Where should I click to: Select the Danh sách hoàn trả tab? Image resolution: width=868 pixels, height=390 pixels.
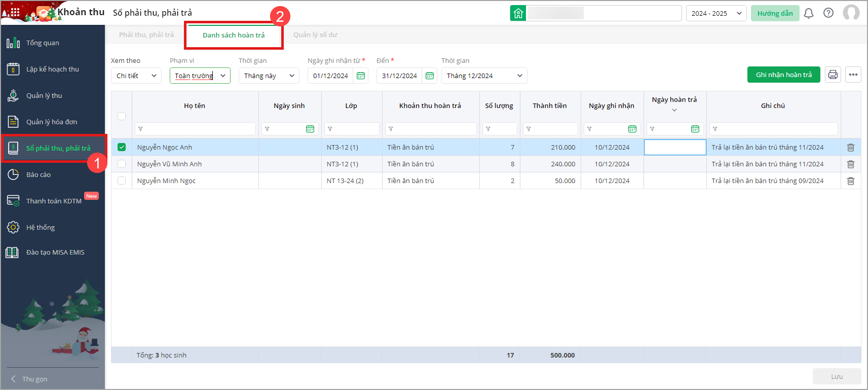point(234,35)
